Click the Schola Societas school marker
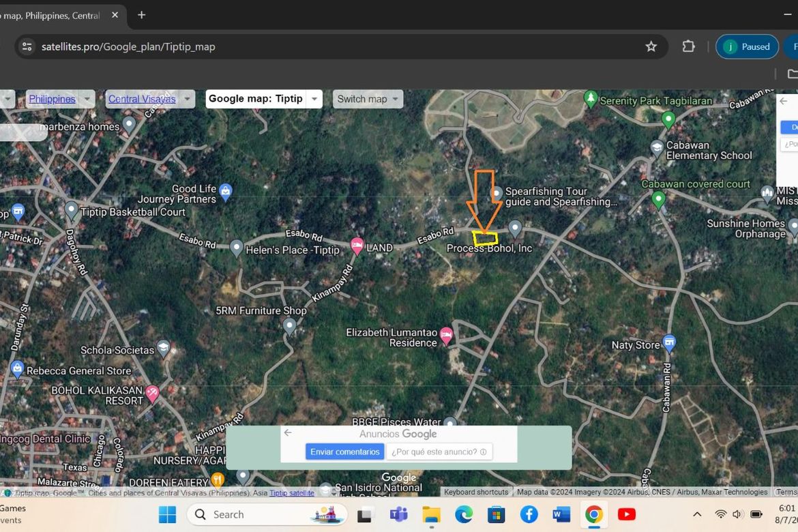The height and width of the screenshot is (532, 798). (164, 349)
